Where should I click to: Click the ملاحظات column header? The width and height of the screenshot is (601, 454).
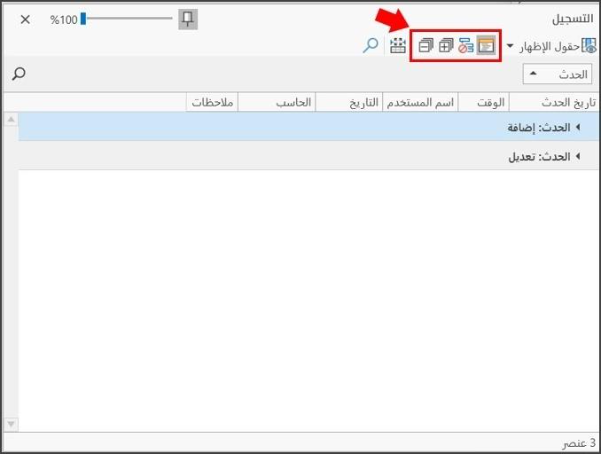click(x=212, y=102)
